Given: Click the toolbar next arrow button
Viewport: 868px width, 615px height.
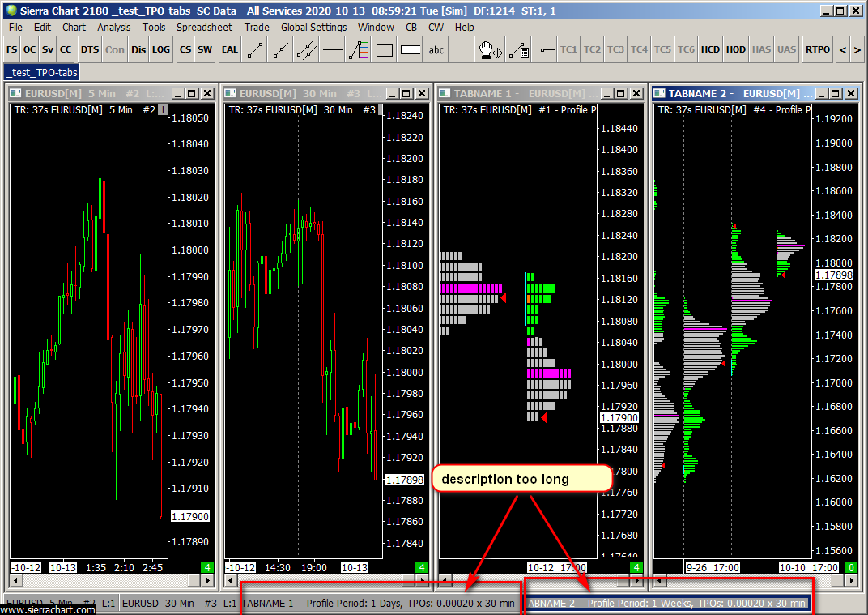Looking at the screenshot, I should pyautogui.click(x=857, y=49).
